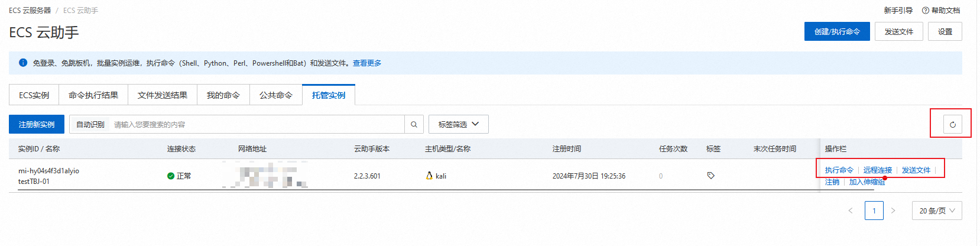Open the 设置 button
The height and width of the screenshot is (246, 980).
pos(945,31)
